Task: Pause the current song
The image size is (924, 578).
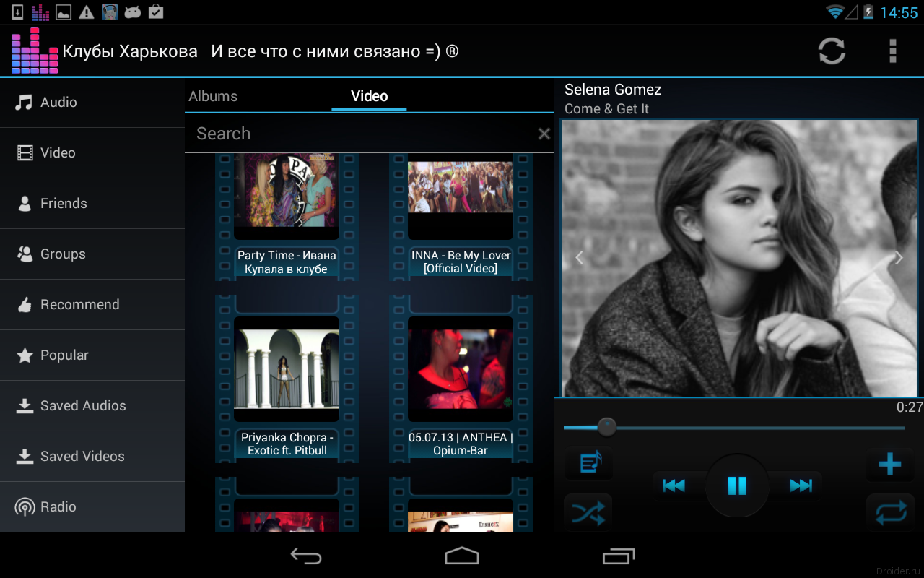Action: coord(737,486)
